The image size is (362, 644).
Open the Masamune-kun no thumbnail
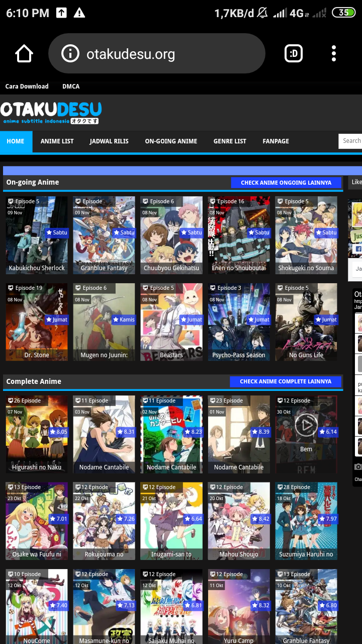104,607
